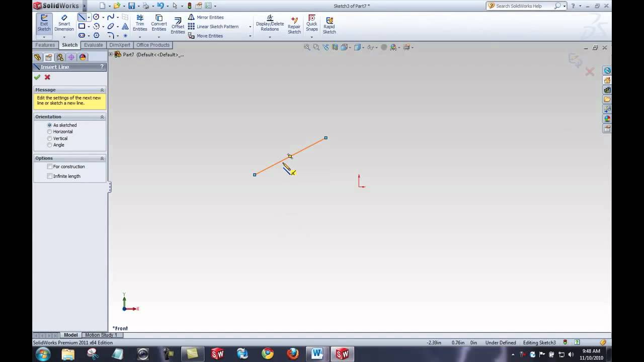Click Mirror Entities
The height and width of the screenshot is (362, 644).
coord(206,17)
